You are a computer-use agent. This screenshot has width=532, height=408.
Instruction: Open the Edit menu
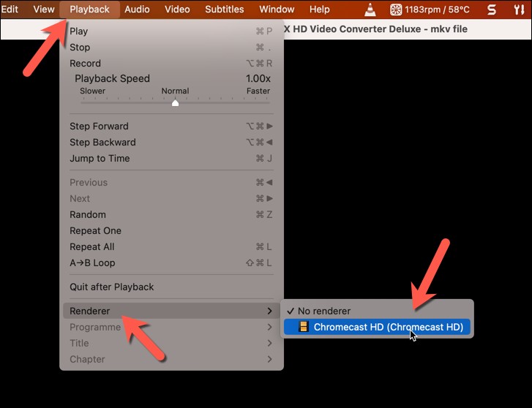[x=10, y=10]
